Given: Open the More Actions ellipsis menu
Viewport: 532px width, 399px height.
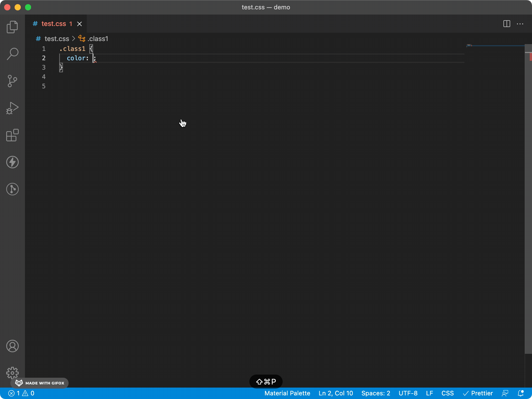Looking at the screenshot, I should point(520,24).
